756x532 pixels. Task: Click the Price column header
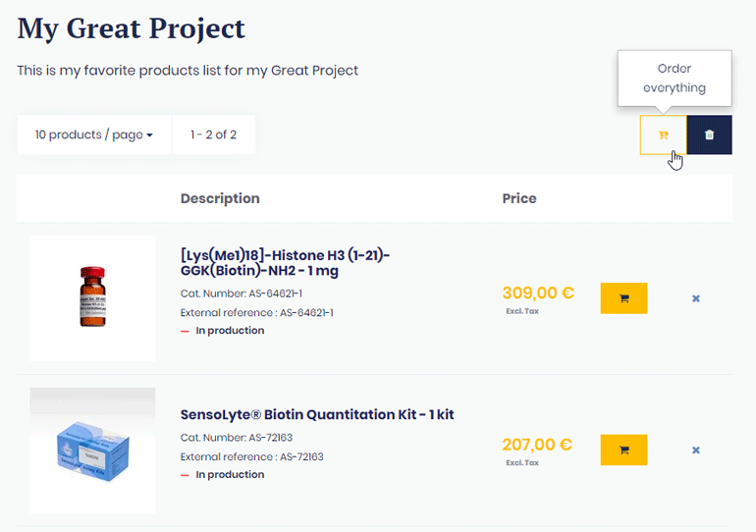click(x=519, y=198)
